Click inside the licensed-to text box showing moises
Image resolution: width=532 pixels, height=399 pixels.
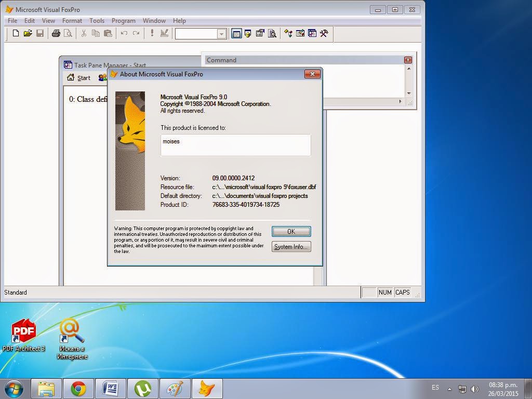click(235, 145)
